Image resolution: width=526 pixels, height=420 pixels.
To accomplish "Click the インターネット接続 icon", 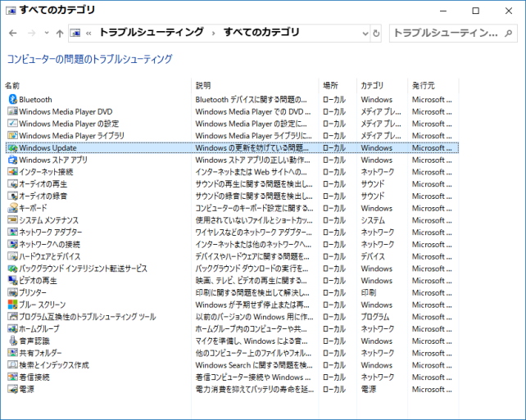I will click(13, 172).
